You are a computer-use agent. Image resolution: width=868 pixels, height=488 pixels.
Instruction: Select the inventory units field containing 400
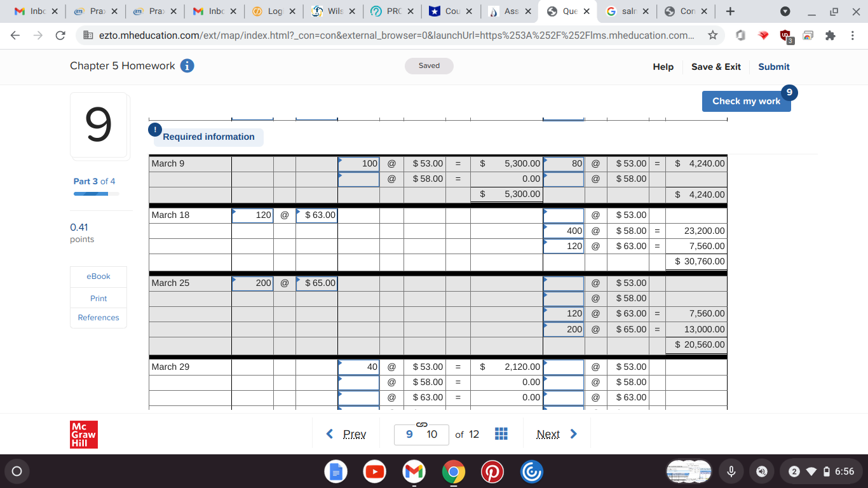pos(564,231)
